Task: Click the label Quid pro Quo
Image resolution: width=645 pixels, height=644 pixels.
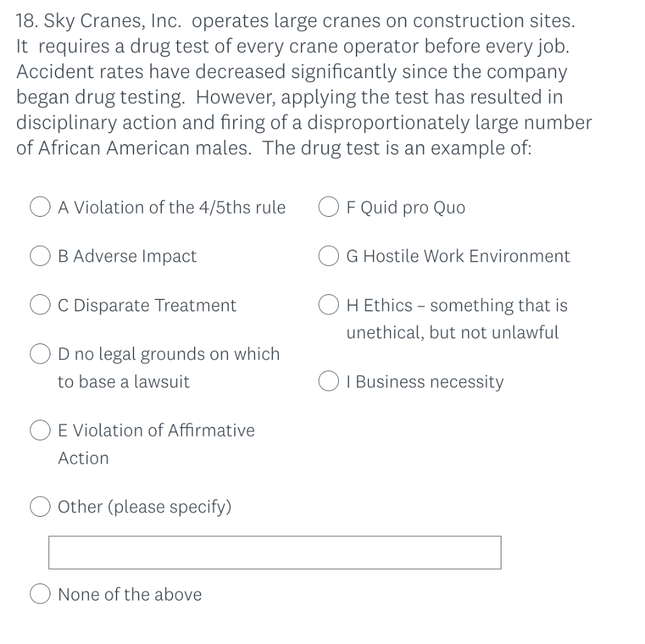Action: tap(406, 207)
